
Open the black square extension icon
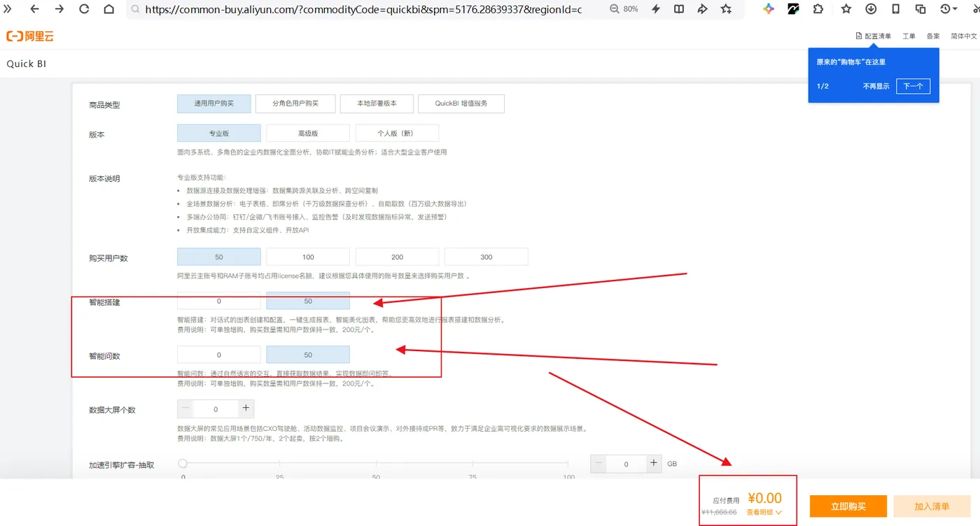(x=793, y=9)
